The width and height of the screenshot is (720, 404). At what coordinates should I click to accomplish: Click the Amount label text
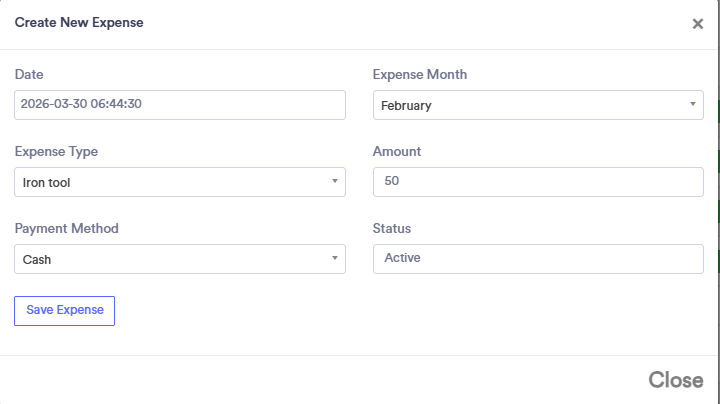tap(397, 151)
